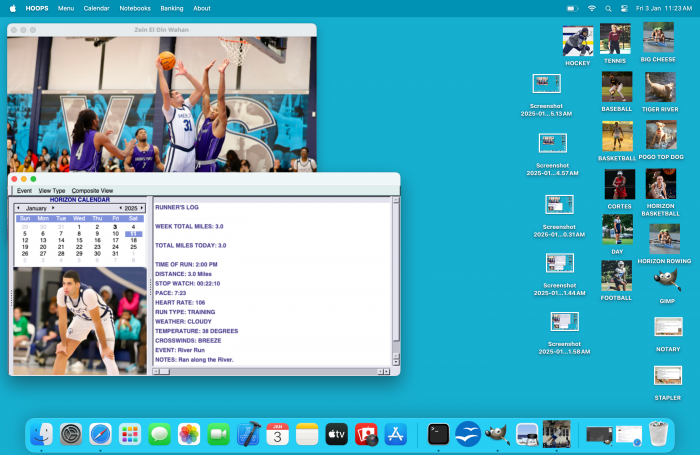Open the View Type menu
The height and width of the screenshot is (455, 700).
point(51,190)
